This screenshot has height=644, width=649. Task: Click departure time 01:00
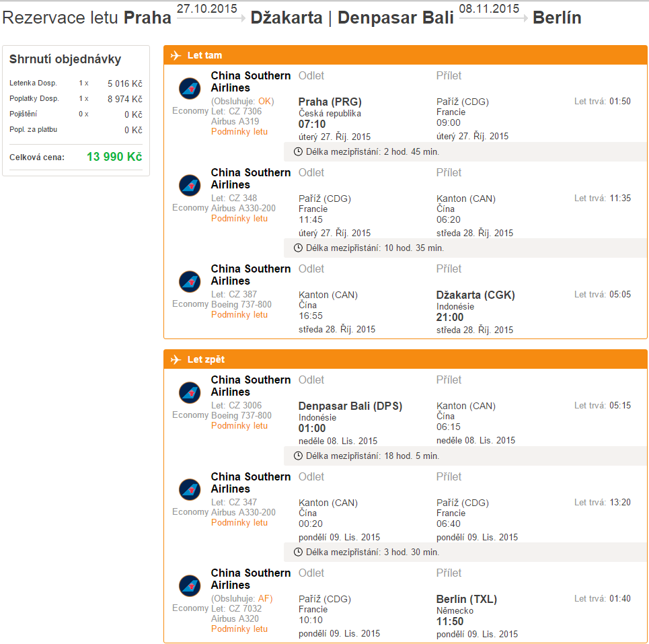312,429
